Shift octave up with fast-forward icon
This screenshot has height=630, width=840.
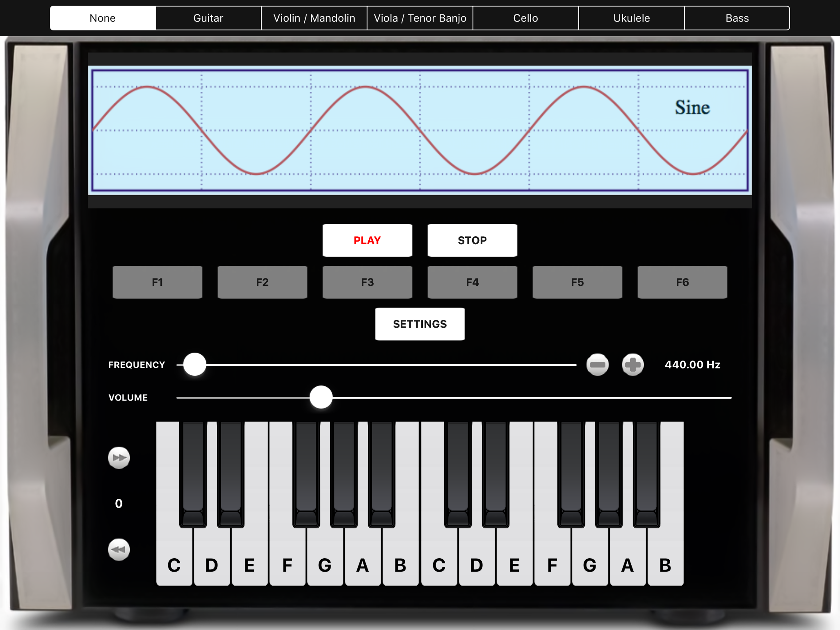coord(119,457)
